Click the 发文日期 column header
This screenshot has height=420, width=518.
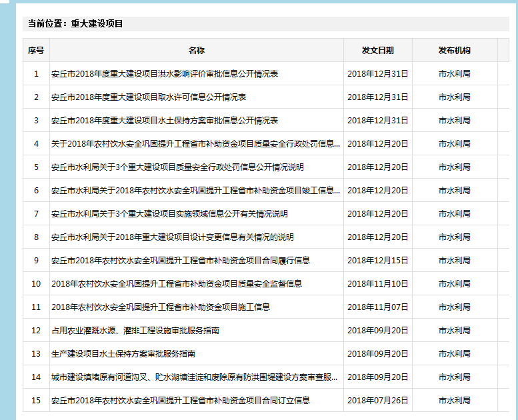(x=378, y=50)
